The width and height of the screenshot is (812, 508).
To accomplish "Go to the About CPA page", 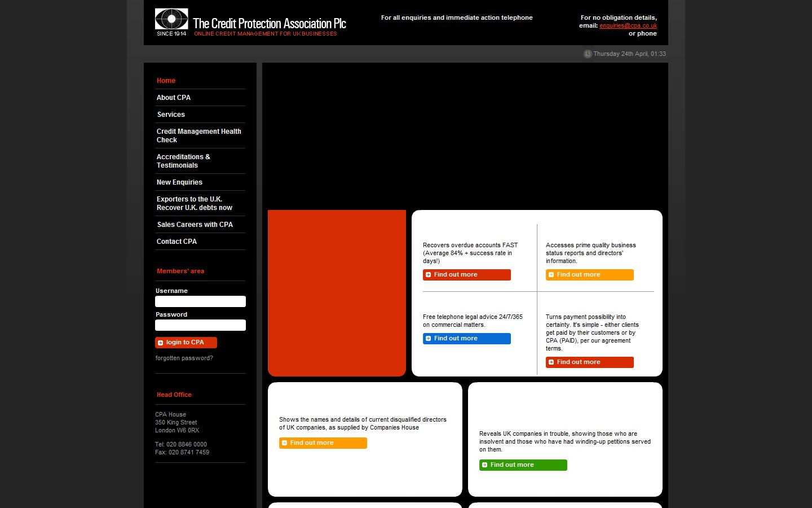I will coord(174,98).
